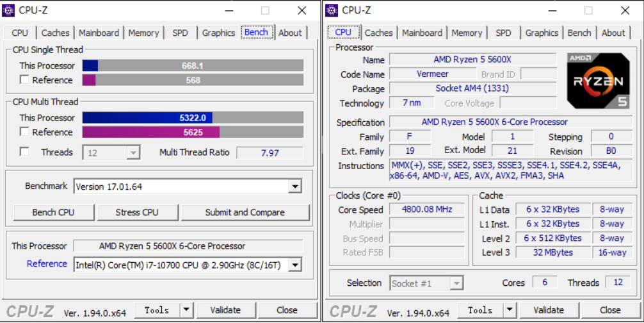Click single thread This Processor bar 668.1

coord(193,66)
